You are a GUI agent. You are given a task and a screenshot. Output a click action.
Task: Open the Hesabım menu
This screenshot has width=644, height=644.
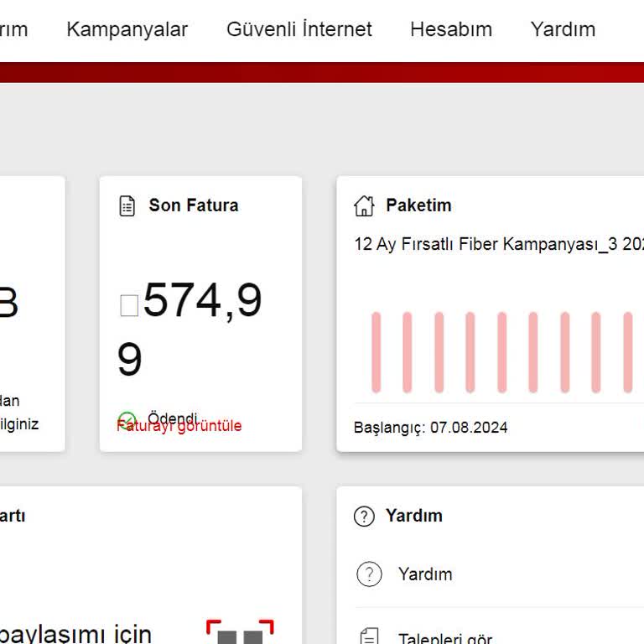point(451,29)
